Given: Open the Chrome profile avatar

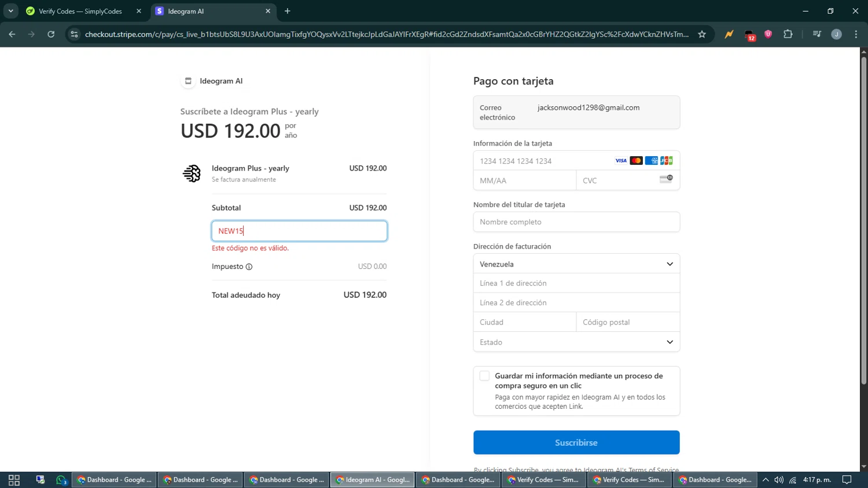Looking at the screenshot, I should [836, 34].
